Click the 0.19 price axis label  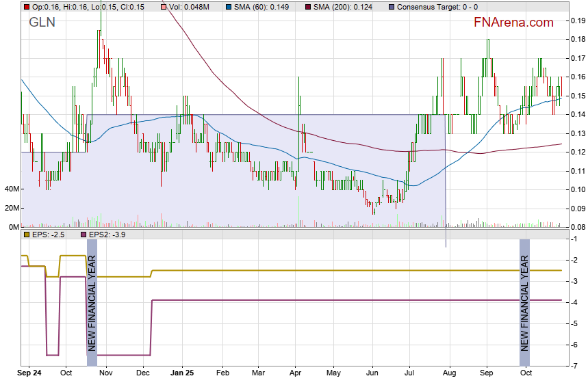(x=577, y=21)
